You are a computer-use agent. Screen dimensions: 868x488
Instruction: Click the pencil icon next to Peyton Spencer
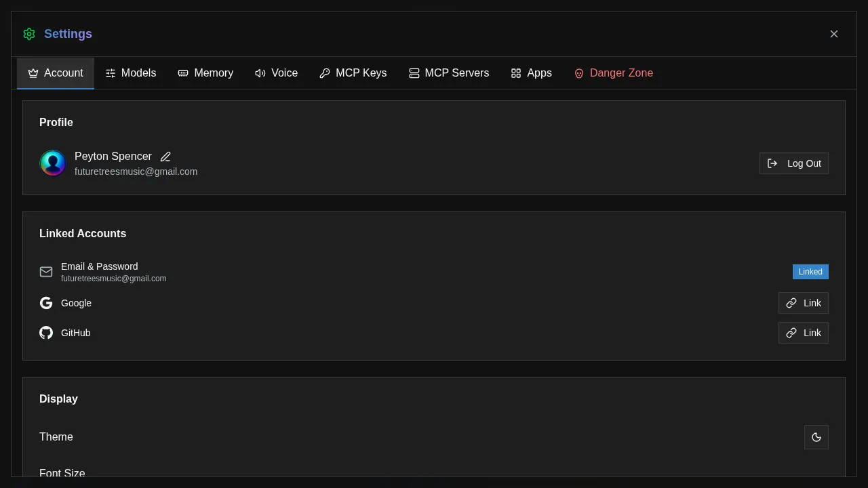(x=165, y=157)
